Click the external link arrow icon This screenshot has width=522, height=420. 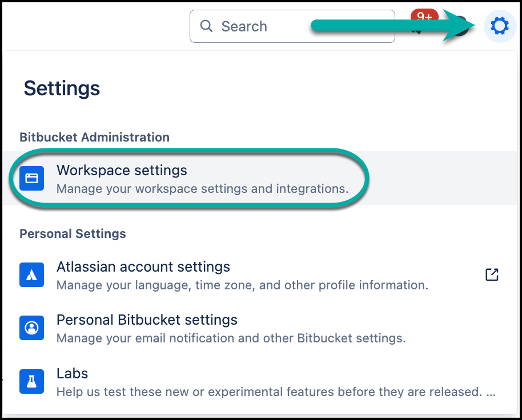(492, 274)
